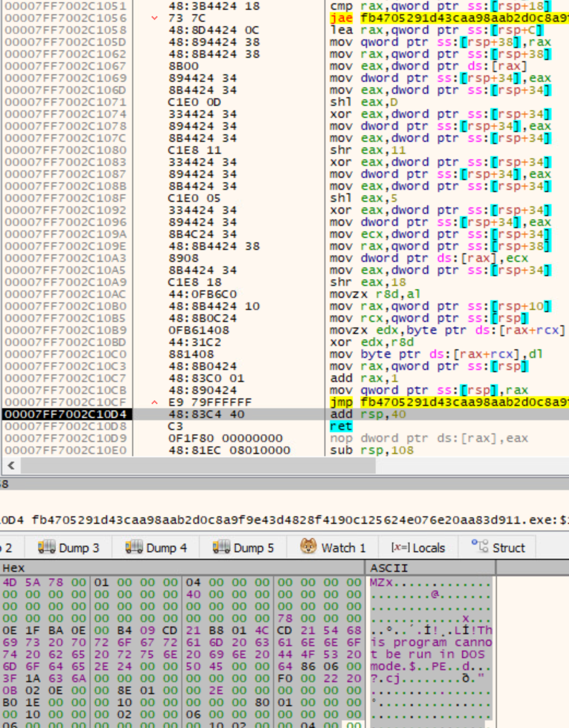Select the 'cmp rax,qword ptr ss:[rsp+18]' instruction

pos(441,6)
